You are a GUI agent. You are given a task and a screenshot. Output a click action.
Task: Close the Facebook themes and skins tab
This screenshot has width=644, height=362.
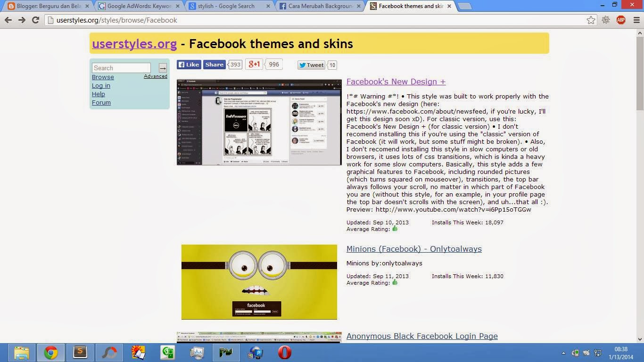tap(449, 6)
